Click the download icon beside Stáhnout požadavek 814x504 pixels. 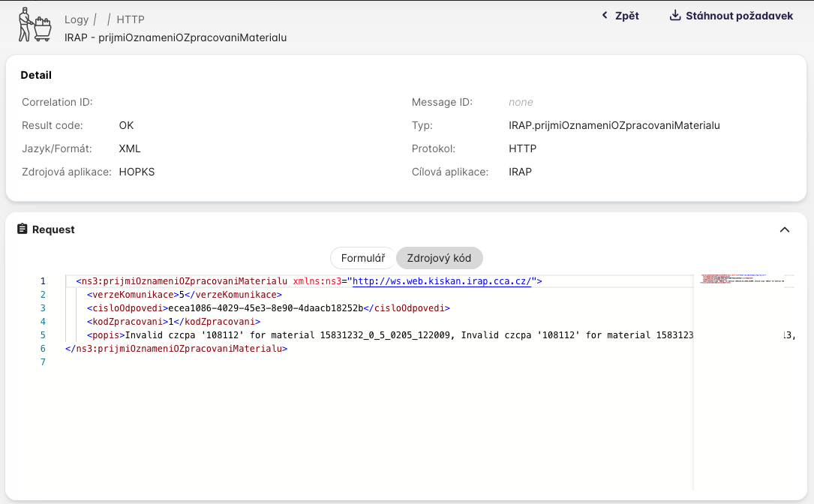click(674, 16)
